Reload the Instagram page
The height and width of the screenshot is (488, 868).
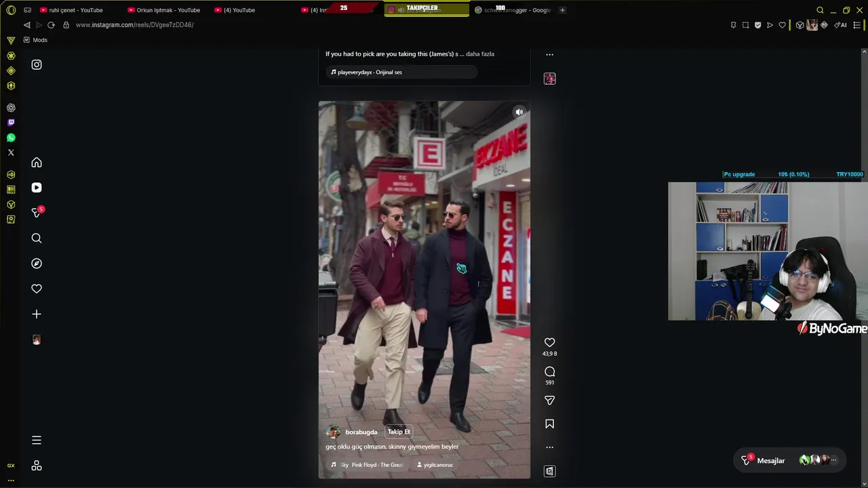(51, 25)
